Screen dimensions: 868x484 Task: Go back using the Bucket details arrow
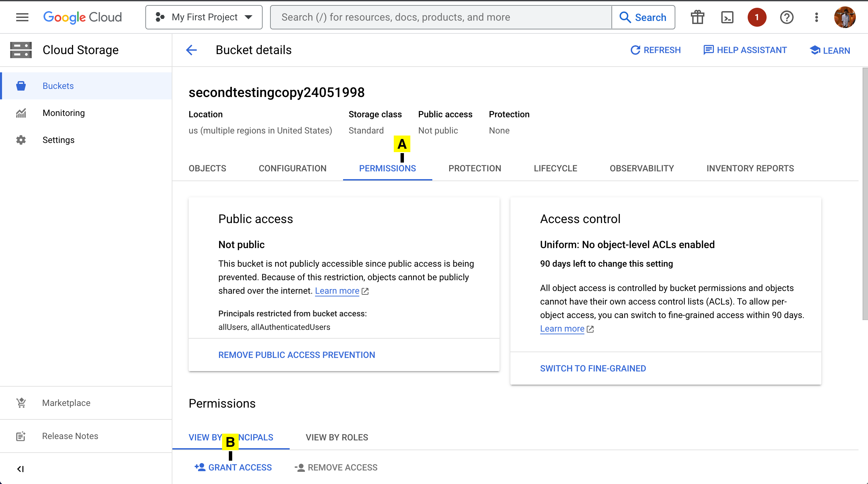pos(191,50)
